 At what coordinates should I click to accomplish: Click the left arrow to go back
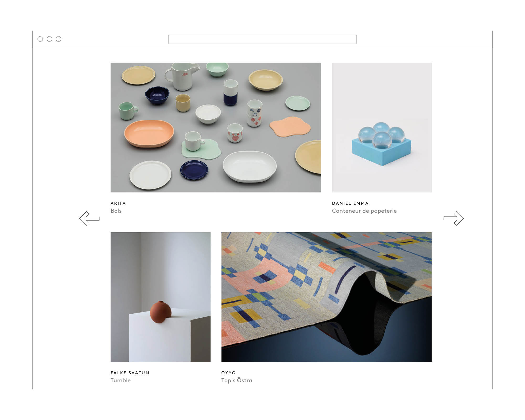pos(89,218)
